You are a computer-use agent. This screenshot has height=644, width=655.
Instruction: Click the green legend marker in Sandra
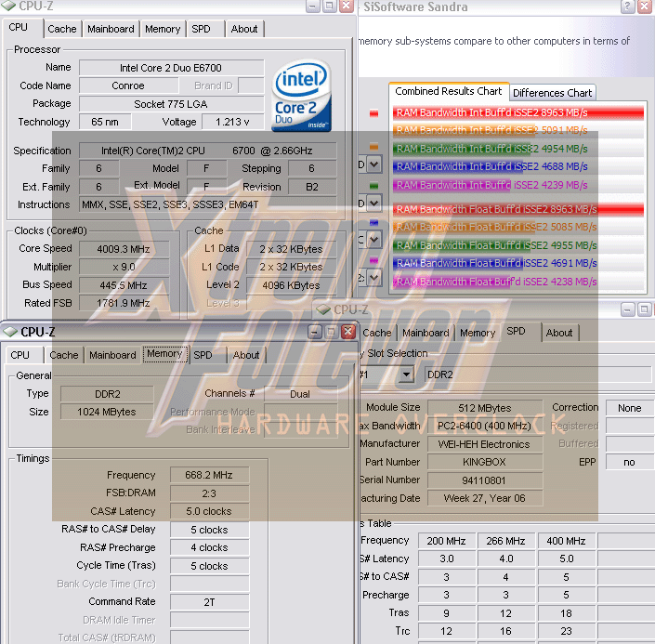pyautogui.click(x=373, y=185)
